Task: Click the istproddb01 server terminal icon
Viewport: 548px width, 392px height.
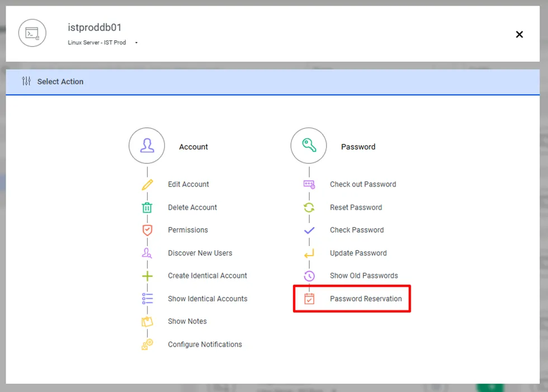Action: [32, 33]
